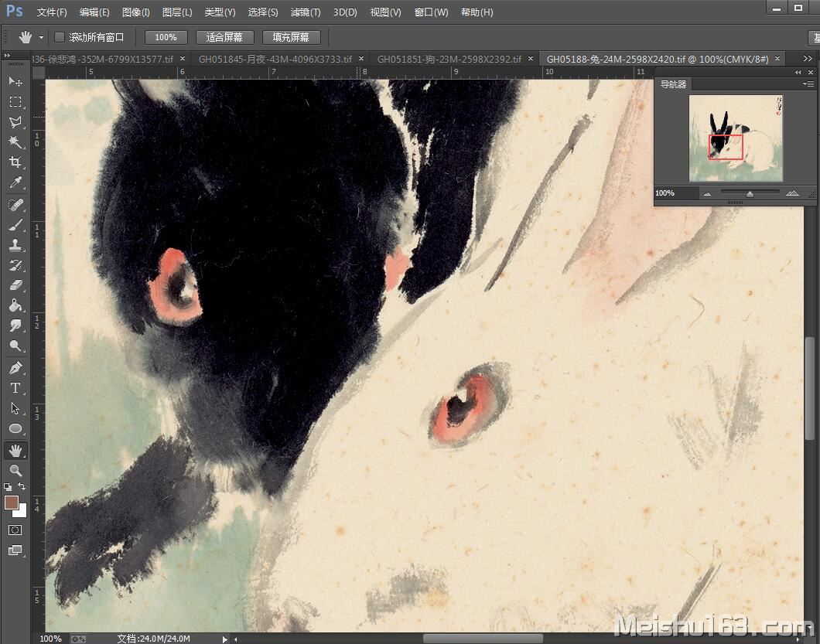The height and width of the screenshot is (644, 820).
Task: Click the Photoshop Ps logo
Action: point(14,11)
